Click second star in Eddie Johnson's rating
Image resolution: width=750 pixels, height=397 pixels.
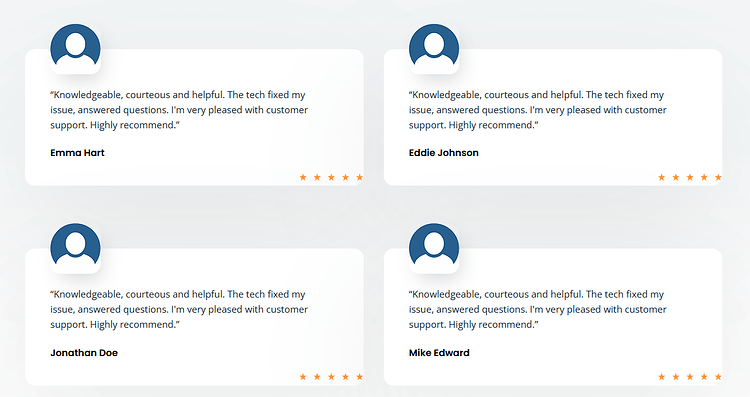pos(676,177)
